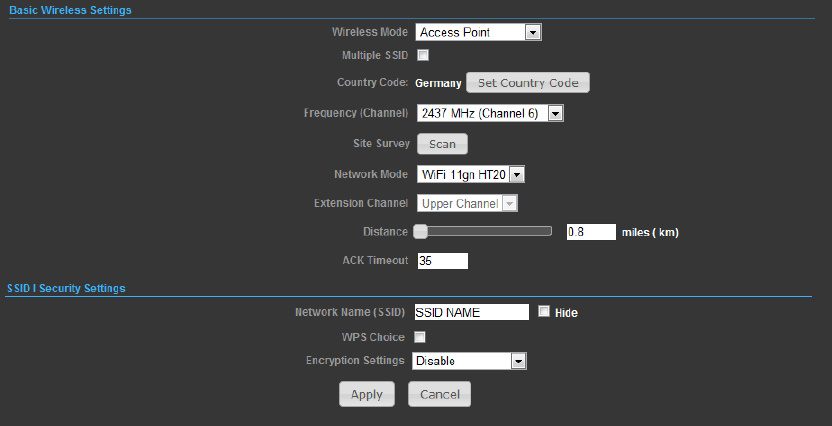Enable the Multiple SSID checkbox
Image resolution: width=832 pixels, height=426 pixels.
(423, 55)
